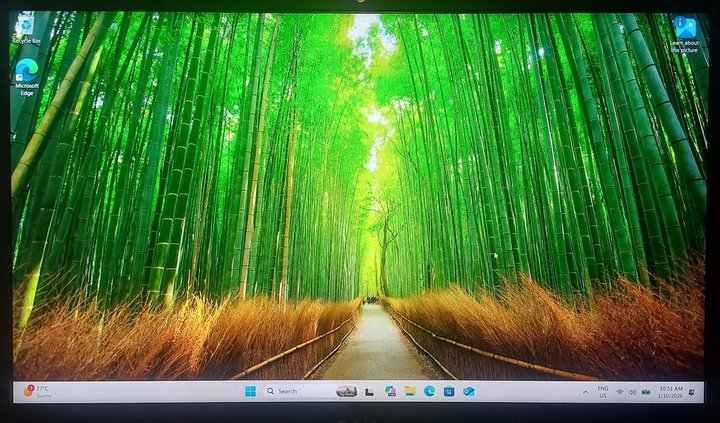Open Microsoft Store from the taskbar
This screenshot has height=423, width=720.
(x=449, y=391)
